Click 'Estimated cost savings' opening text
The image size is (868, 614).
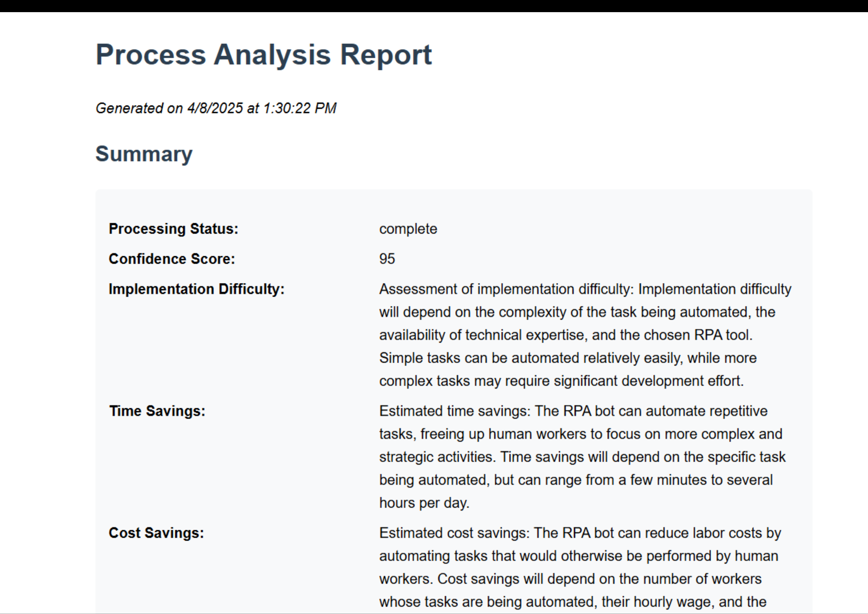pos(454,533)
